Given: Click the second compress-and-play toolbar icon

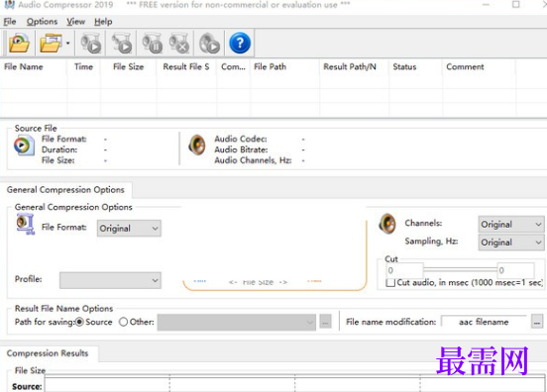Looking at the screenshot, I should pos(122,44).
